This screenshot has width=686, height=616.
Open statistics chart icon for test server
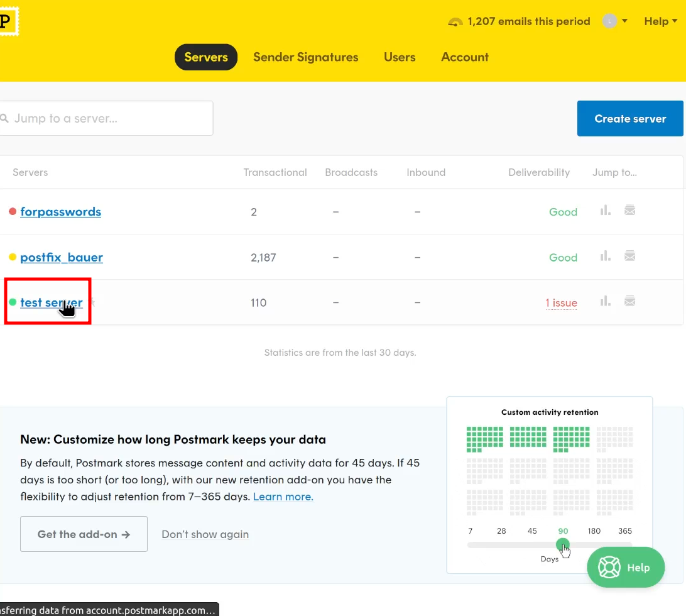tap(606, 301)
